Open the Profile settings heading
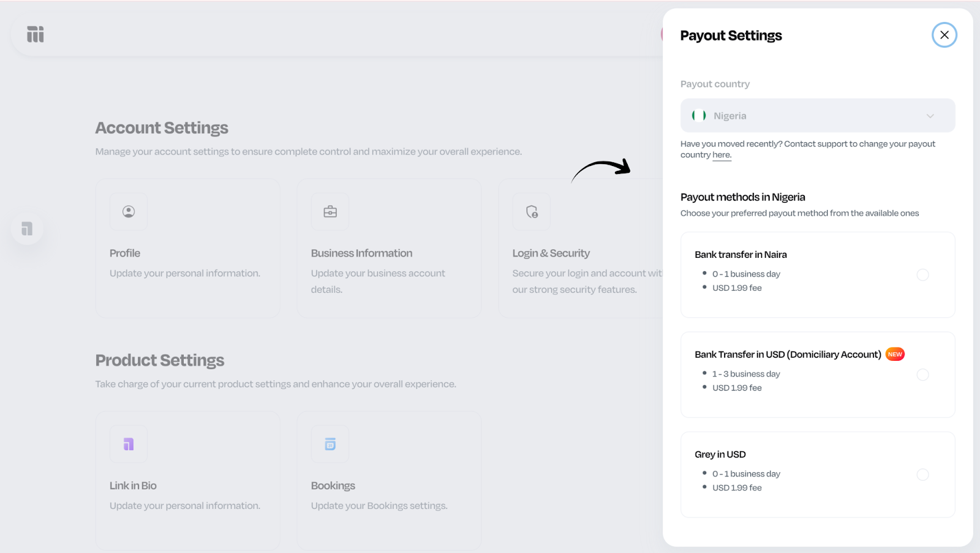 pyautogui.click(x=125, y=254)
